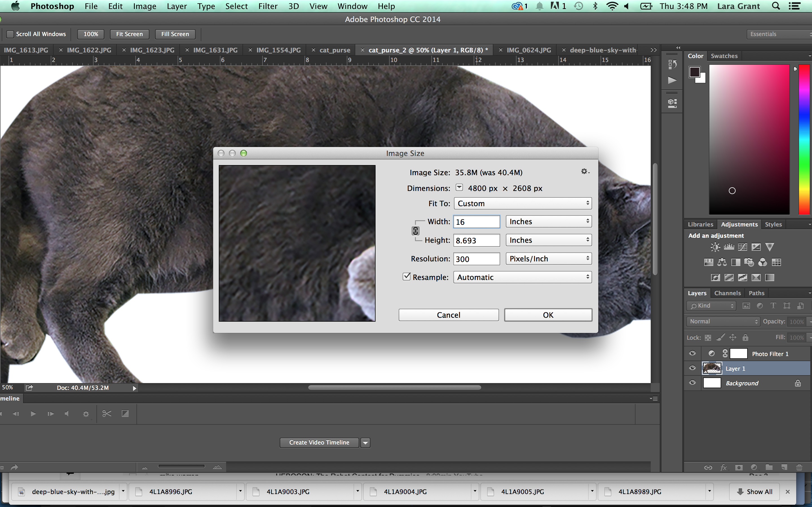Click the Add adjustment Curves icon
Screen dimensions: 812x507
pyautogui.click(x=742, y=246)
